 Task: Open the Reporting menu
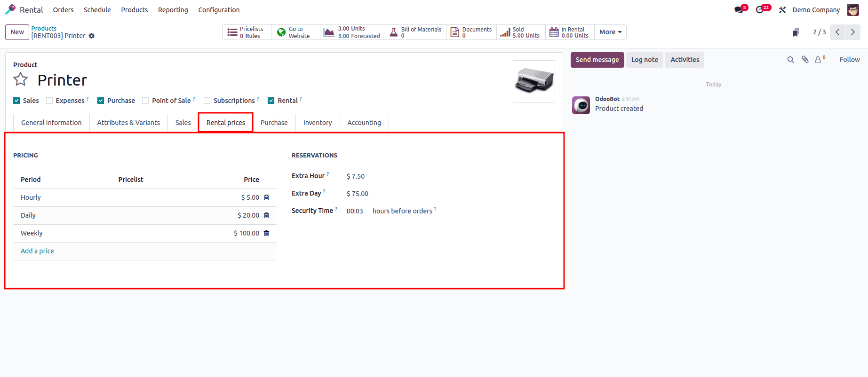[x=173, y=10]
